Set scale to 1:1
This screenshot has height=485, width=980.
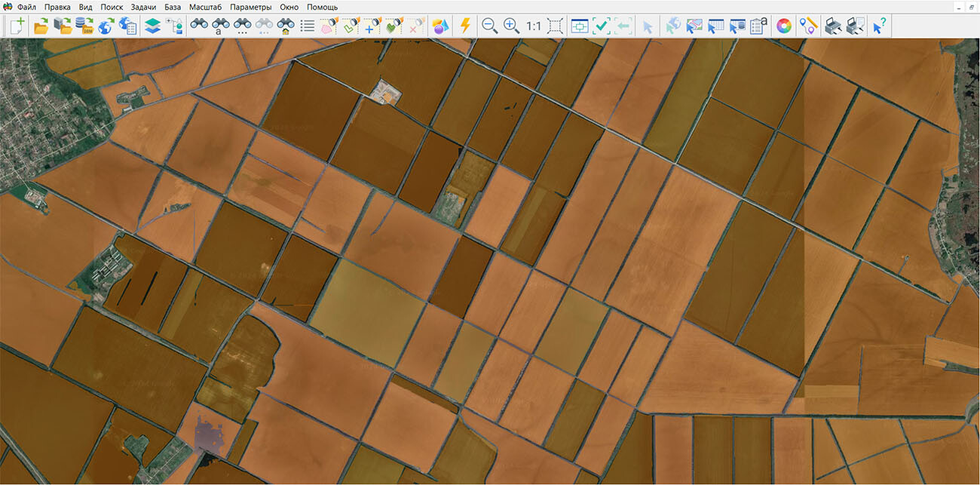click(x=534, y=26)
